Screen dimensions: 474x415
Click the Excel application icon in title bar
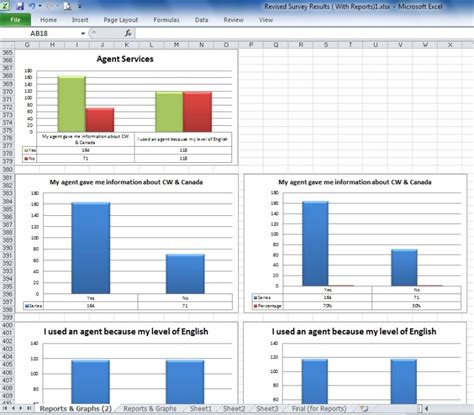pyautogui.click(x=5, y=6)
